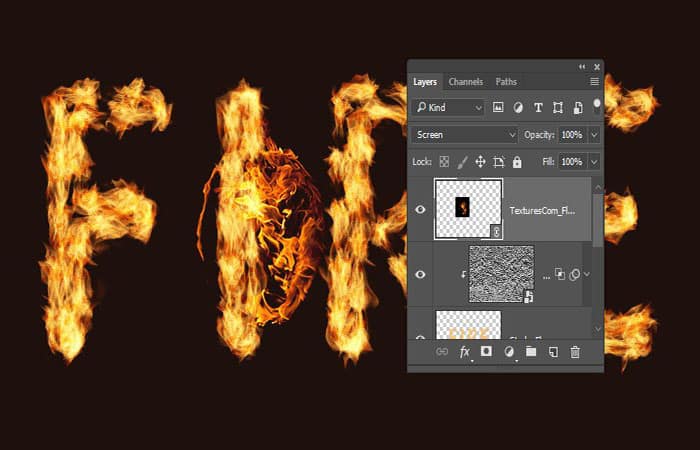The width and height of the screenshot is (700, 450).
Task: Switch to the Channels tab
Action: pos(466,82)
